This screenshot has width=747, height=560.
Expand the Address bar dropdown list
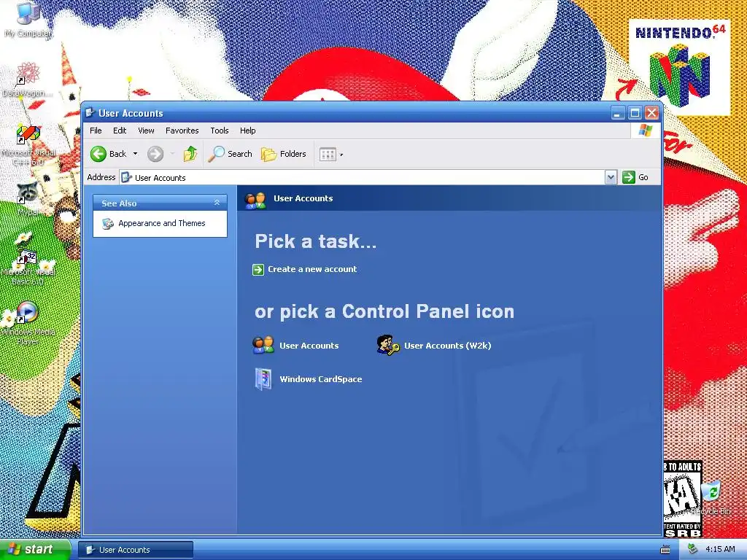click(611, 178)
